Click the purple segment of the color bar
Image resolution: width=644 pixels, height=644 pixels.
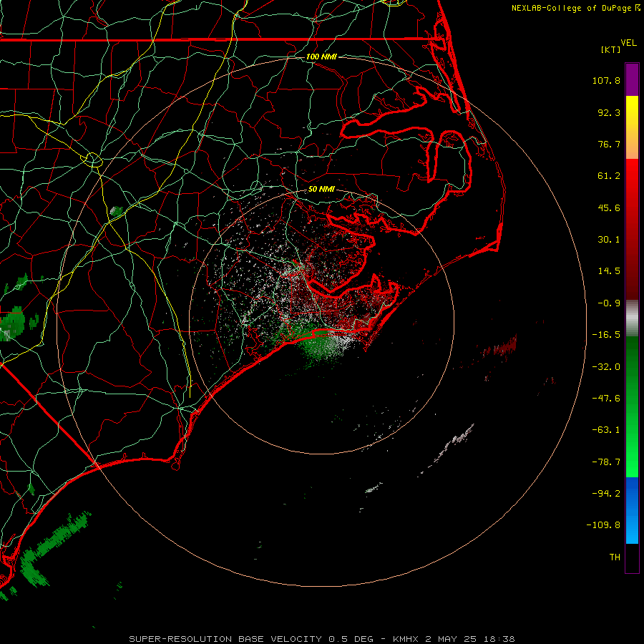coord(632,79)
